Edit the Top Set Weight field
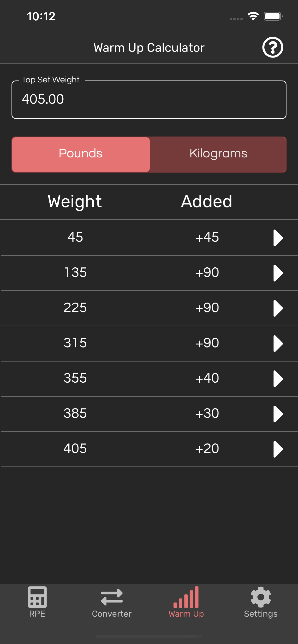 click(x=149, y=99)
